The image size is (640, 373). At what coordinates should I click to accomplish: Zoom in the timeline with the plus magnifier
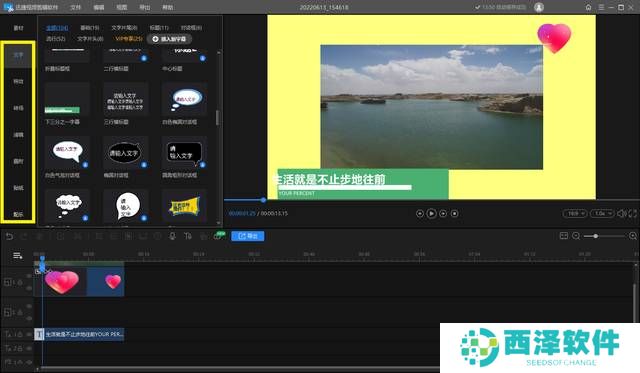(x=633, y=236)
